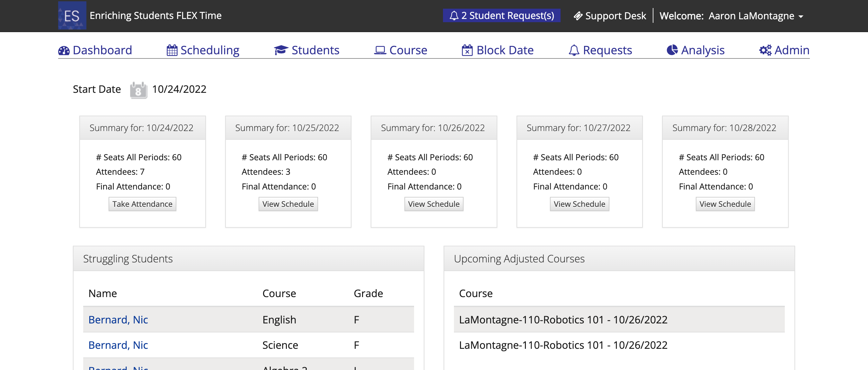Click the ES logo in the header
This screenshot has width=868, height=370.
coord(72,15)
